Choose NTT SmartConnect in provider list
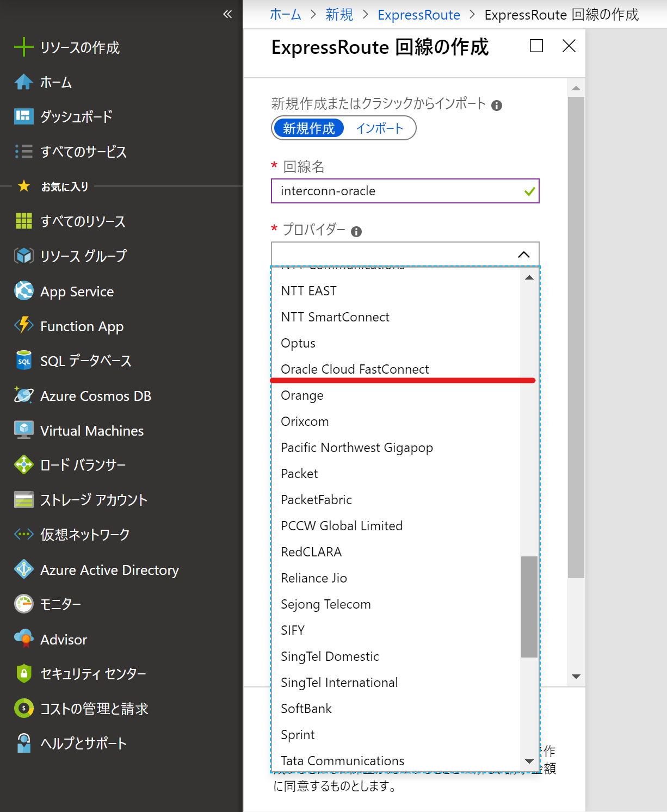 [x=335, y=317]
